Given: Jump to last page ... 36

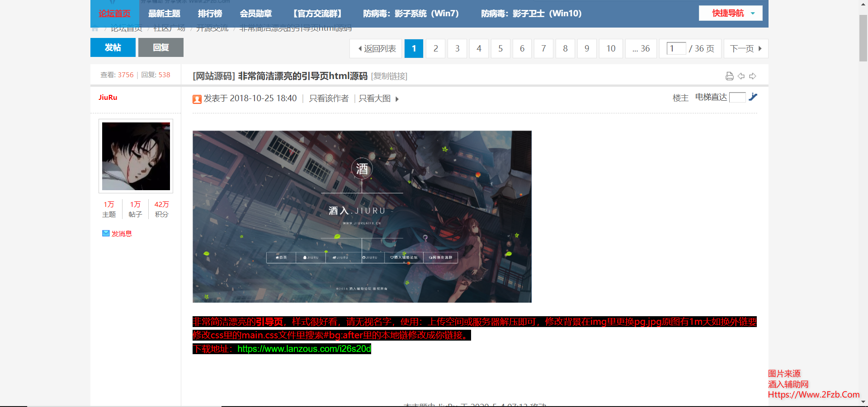Looking at the screenshot, I should pyautogui.click(x=641, y=48).
